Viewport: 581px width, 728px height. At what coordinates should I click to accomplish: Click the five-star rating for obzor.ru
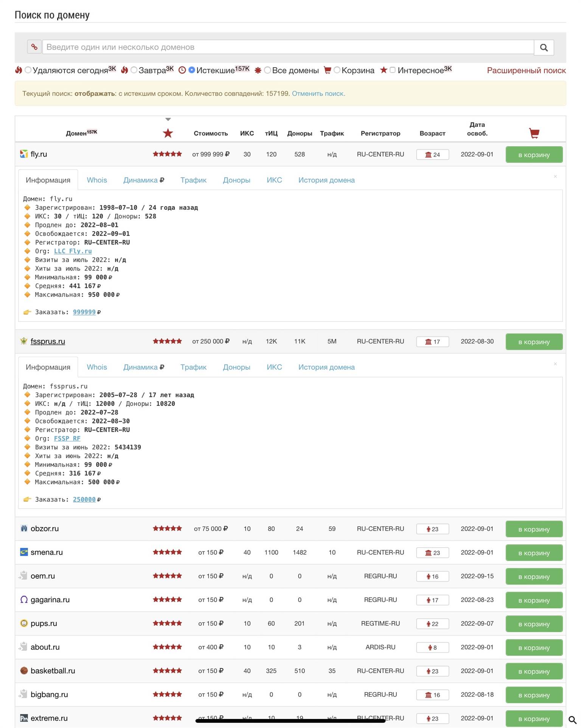[x=167, y=529]
